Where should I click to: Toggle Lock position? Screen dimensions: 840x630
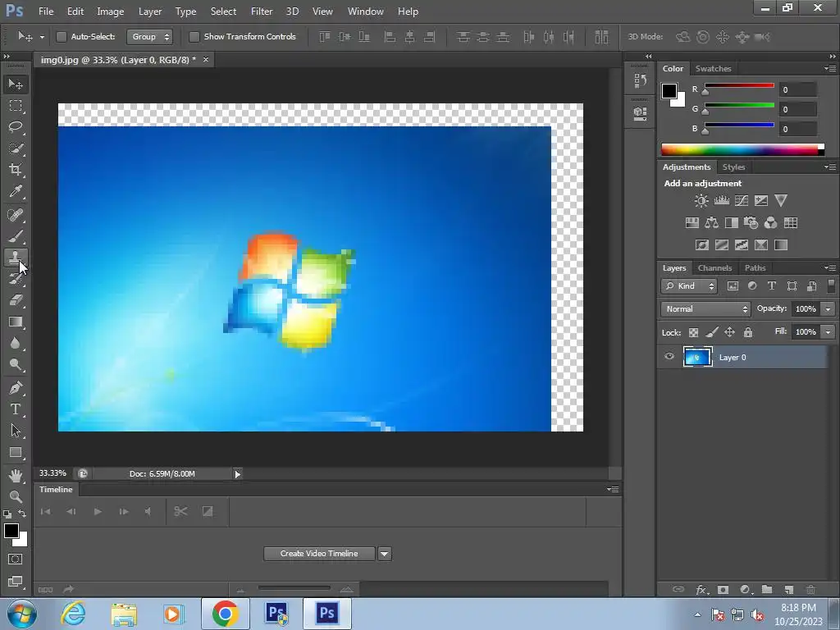click(729, 332)
